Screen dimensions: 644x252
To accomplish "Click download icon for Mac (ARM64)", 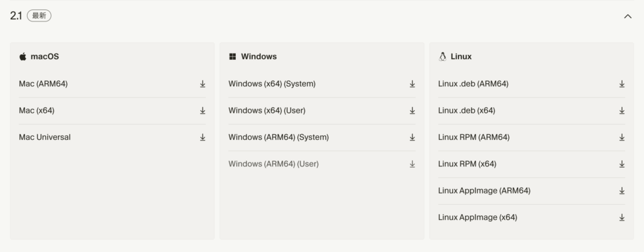I will point(203,84).
